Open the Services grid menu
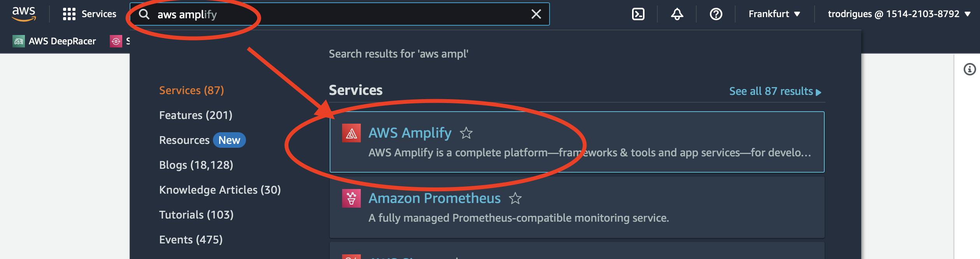Screen dimensions: 980x259 point(90,14)
